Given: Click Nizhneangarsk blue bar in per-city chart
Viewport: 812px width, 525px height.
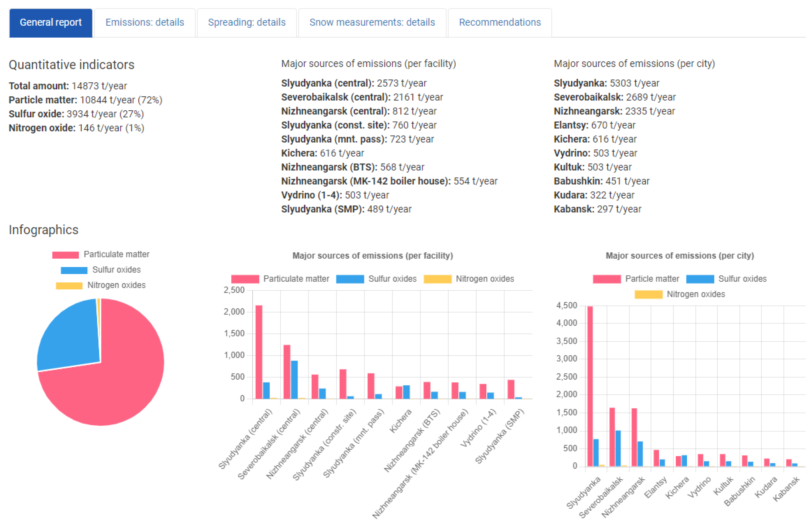Looking at the screenshot, I should tap(640, 453).
